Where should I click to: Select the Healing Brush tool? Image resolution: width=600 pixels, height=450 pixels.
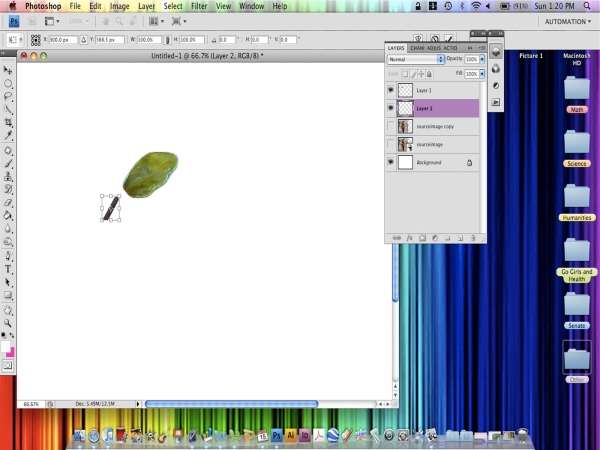pos(8,150)
